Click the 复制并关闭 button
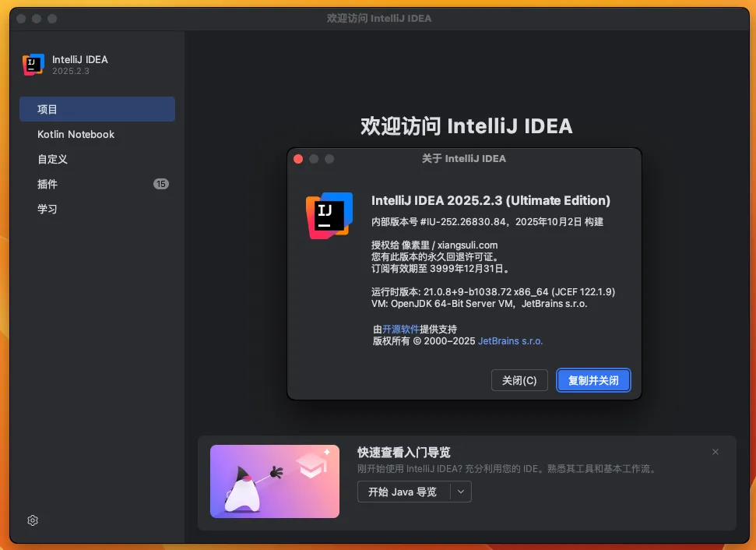The height and width of the screenshot is (550, 756). pyautogui.click(x=593, y=380)
